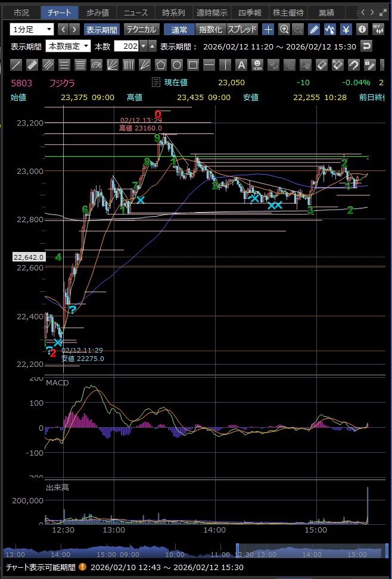
Task: Toggle the crosshair cursor icon
Action: pos(268,29)
